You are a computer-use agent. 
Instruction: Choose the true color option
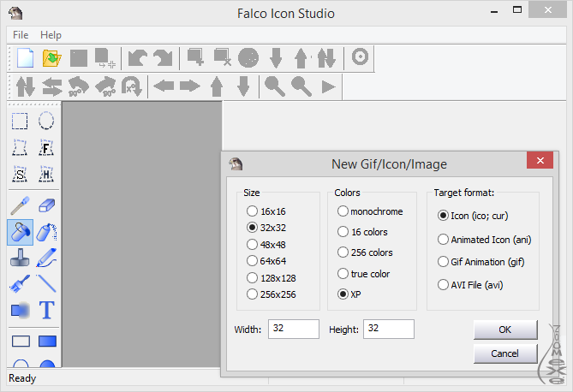pos(343,274)
